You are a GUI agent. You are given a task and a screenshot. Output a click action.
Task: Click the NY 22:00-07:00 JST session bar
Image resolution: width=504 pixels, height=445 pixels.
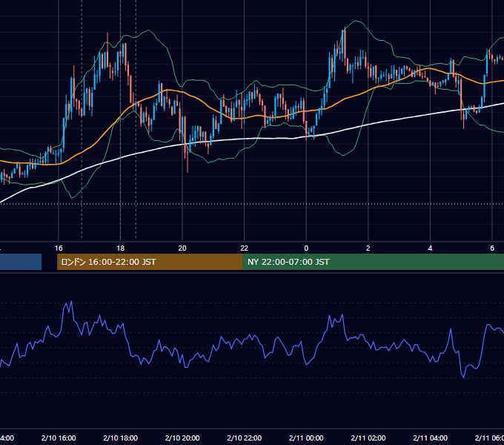(373, 262)
